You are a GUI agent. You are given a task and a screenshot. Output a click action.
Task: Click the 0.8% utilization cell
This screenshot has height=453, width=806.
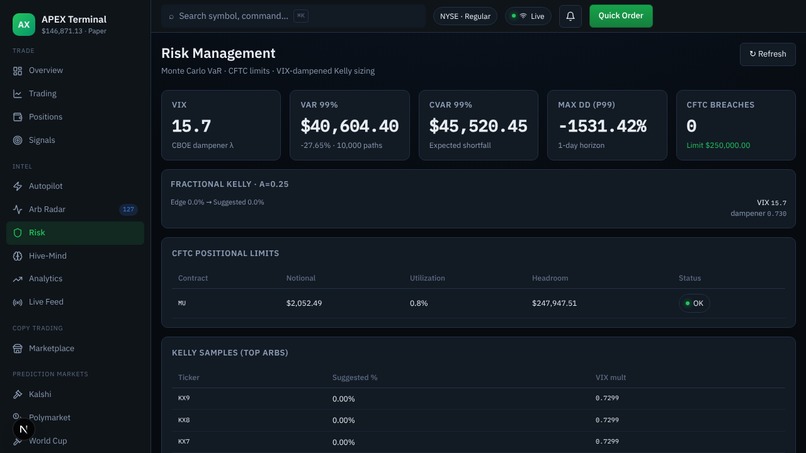[x=418, y=303]
